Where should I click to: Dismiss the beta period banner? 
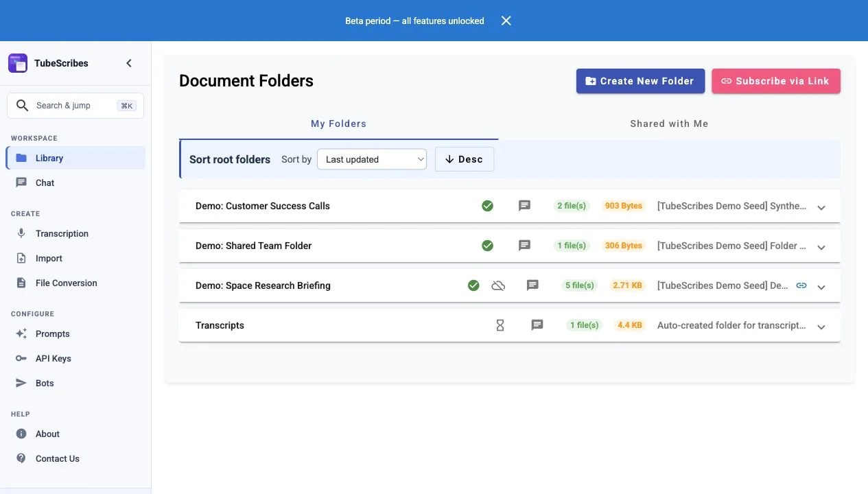click(x=506, y=21)
